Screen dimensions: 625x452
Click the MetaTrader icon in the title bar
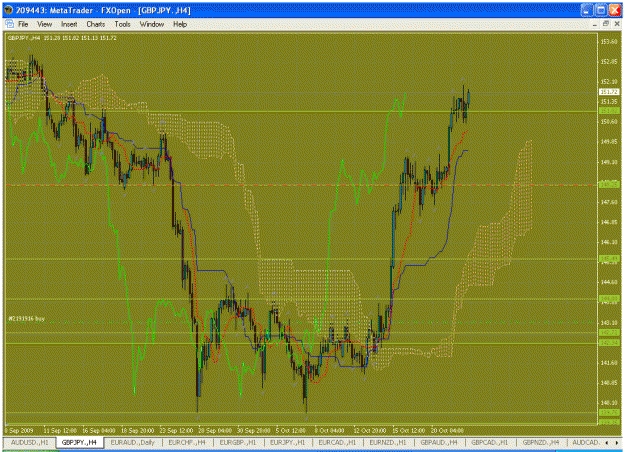(x=8, y=10)
